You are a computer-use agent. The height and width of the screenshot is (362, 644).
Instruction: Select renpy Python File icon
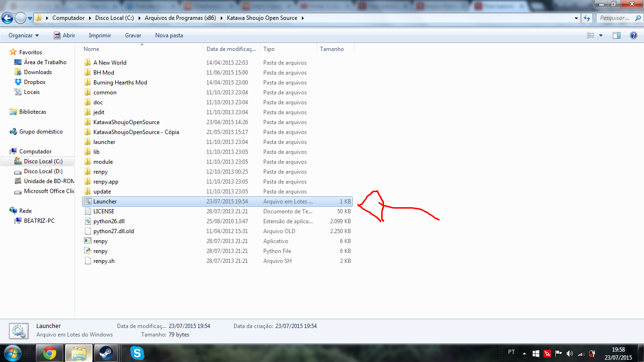click(x=87, y=251)
